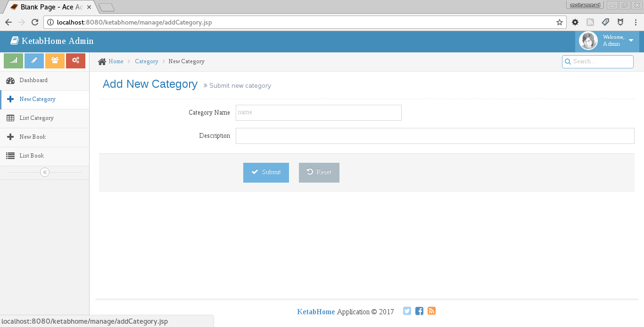Click the home icon in the breadcrumb

pos(102,61)
